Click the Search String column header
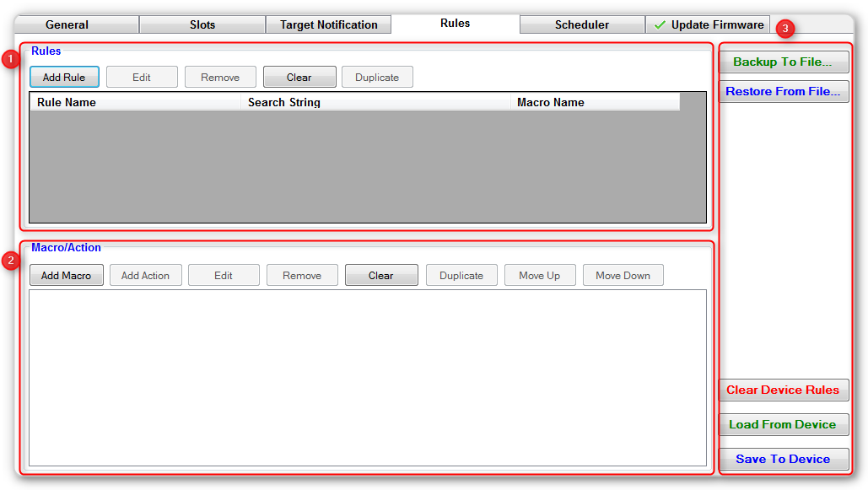The height and width of the screenshot is (490, 868). 378,103
